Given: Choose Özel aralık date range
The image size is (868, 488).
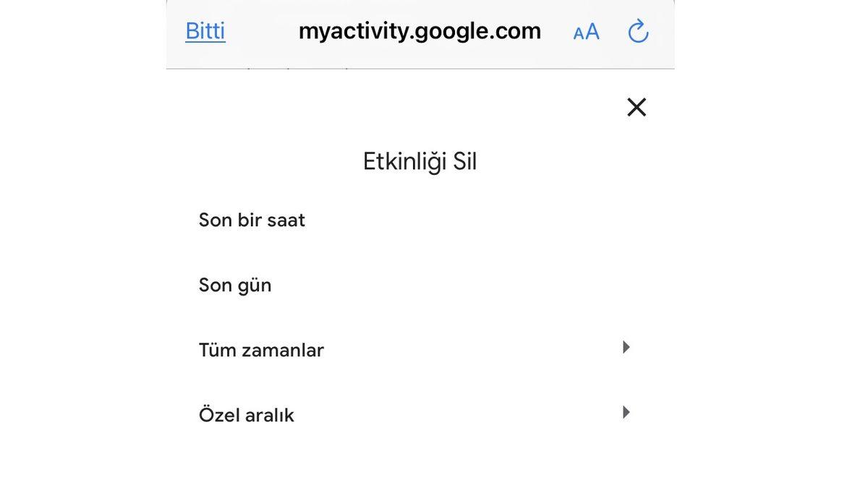Looking at the screenshot, I should click(247, 413).
